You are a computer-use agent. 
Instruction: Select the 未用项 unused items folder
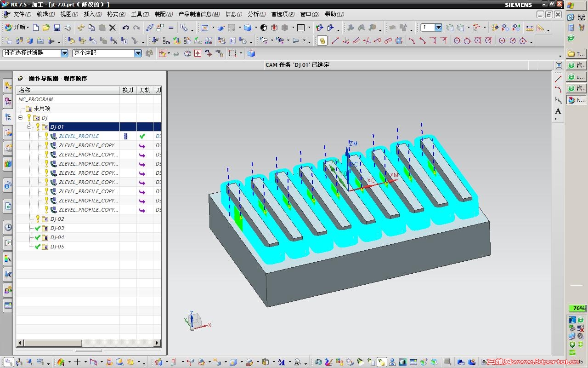pos(42,109)
